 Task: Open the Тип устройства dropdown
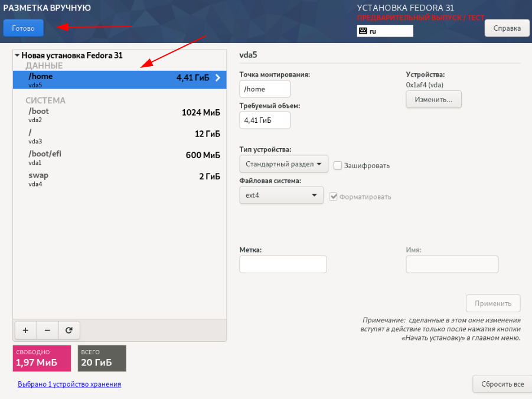coord(283,163)
